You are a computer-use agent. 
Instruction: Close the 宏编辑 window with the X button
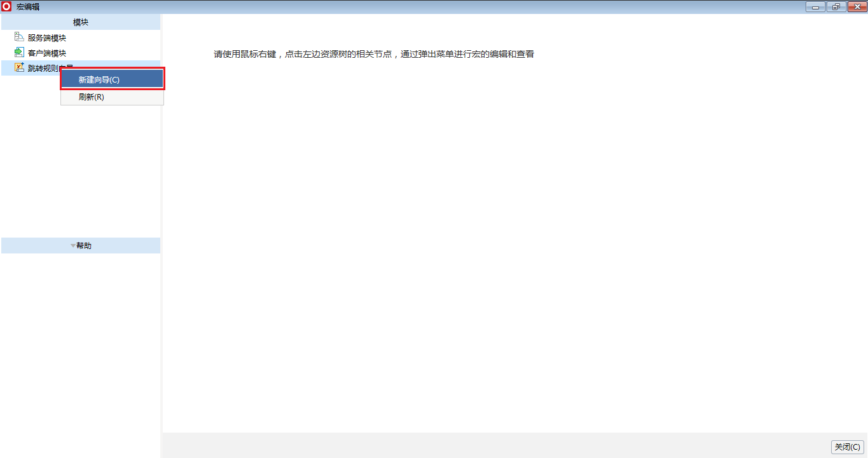click(x=856, y=6)
